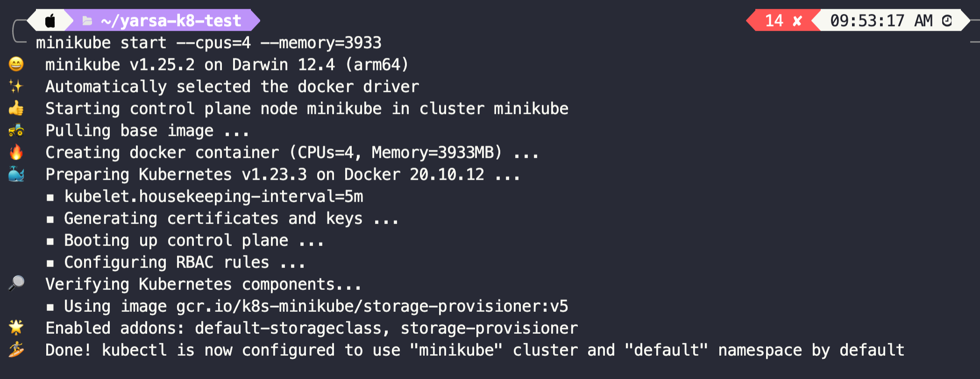Click the whale emoji beside Preparing Kubernetes
Image resolution: width=980 pixels, height=379 pixels.
[16, 174]
